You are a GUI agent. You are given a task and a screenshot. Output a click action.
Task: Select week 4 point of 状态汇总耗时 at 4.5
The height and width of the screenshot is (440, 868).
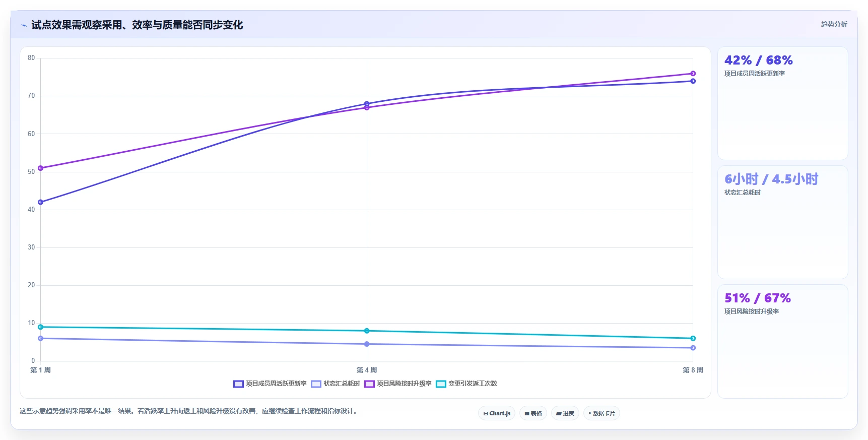(x=367, y=344)
